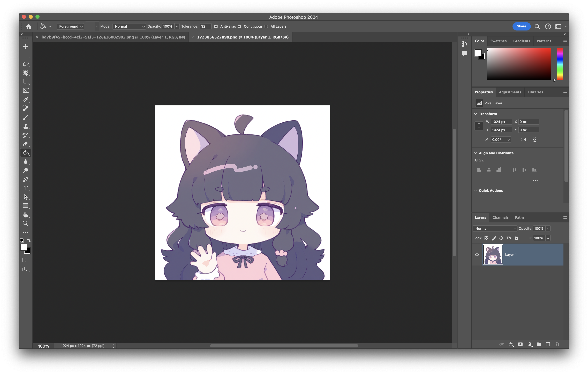Select the Eyedropper tool

[25, 99]
